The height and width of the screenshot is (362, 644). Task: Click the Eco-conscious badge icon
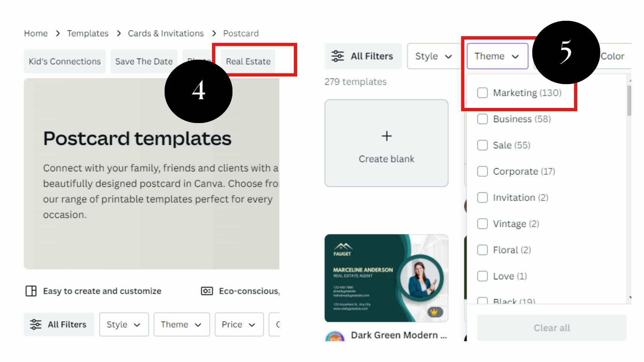tap(207, 291)
